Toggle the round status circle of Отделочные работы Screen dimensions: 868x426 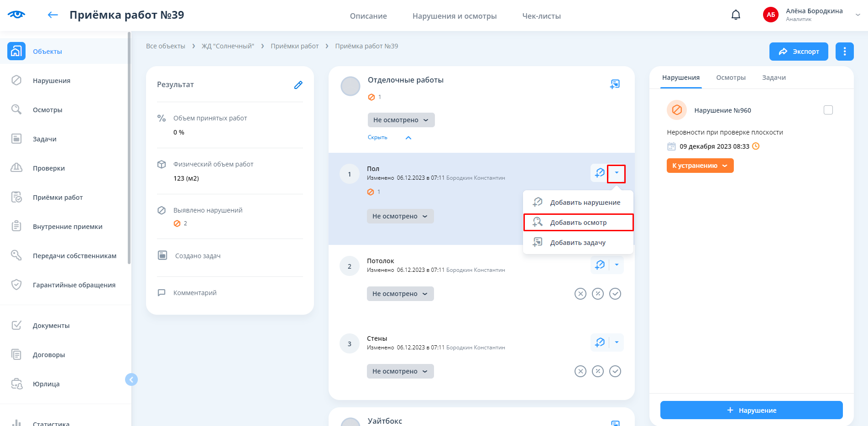pos(350,86)
